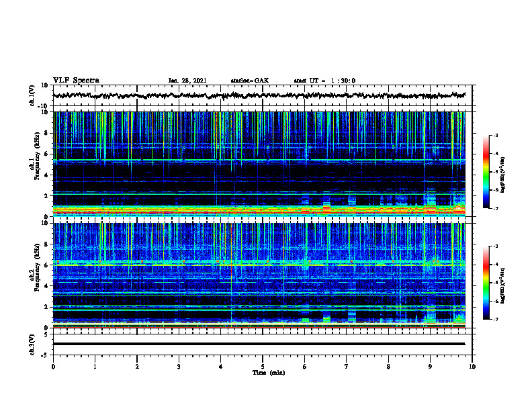The height and width of the screenshot is (411, 532).
Task: Click the "5" tick on ch.3(V) axis
Action: click(46, 334)
